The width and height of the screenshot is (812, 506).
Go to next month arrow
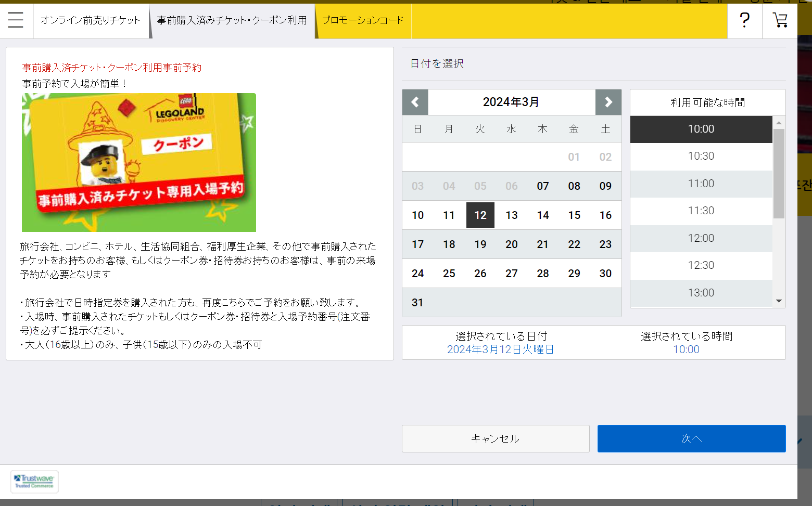tap(608, 102)
